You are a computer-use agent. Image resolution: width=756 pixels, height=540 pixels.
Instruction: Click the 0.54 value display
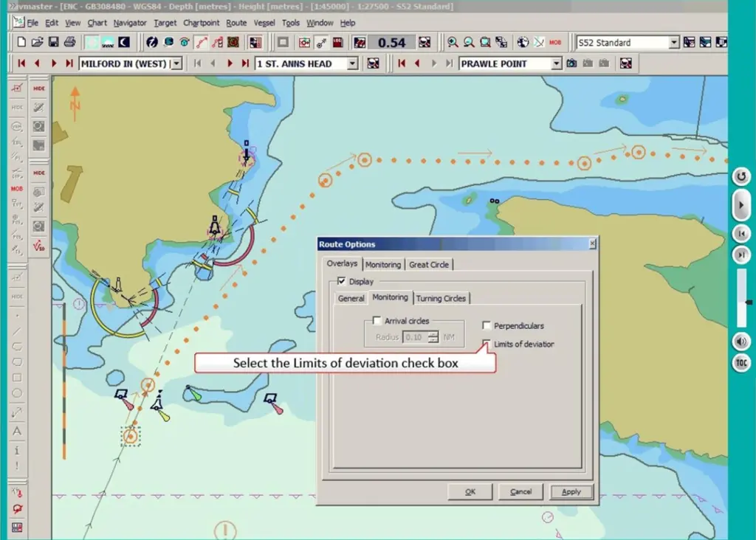pos(391,42)
